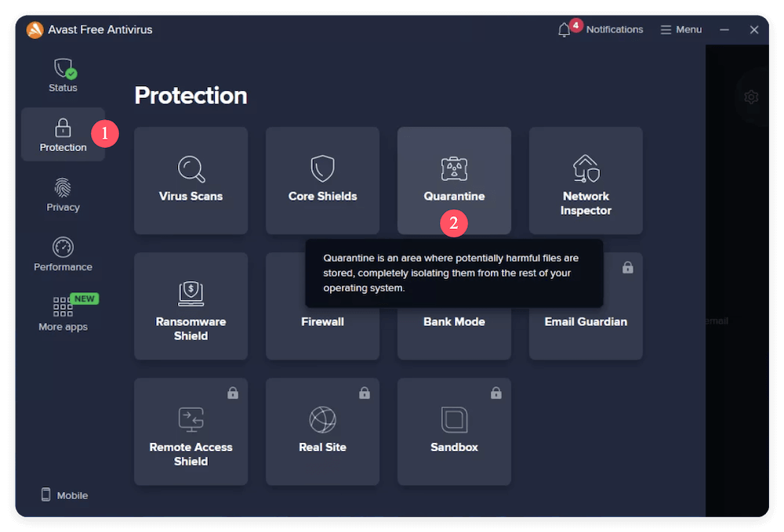Click the lock badge on Email Guardian
The image size is (784, 532).
[627, 267]
